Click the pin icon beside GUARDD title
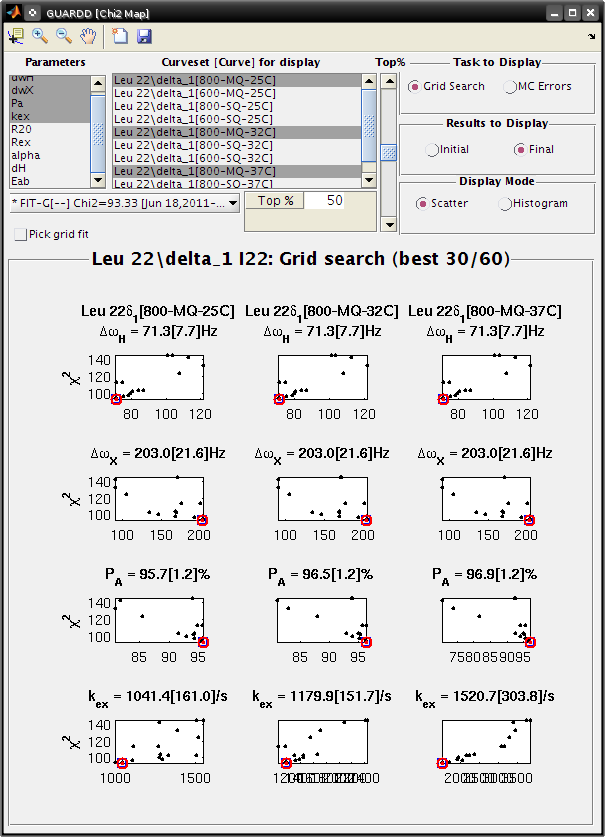Screen dimensions: 605x837 click(x=33, y=13)
